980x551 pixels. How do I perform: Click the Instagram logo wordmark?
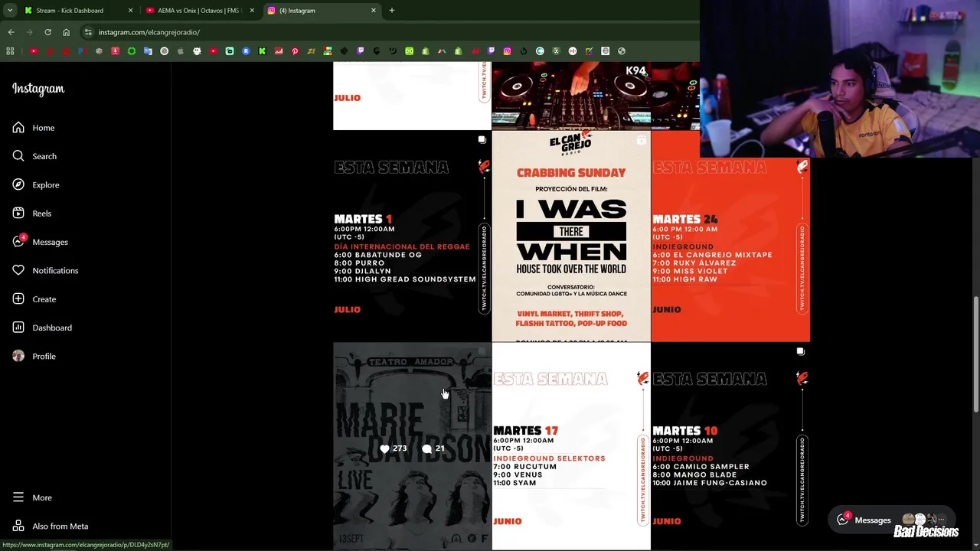tap(38, 89)
